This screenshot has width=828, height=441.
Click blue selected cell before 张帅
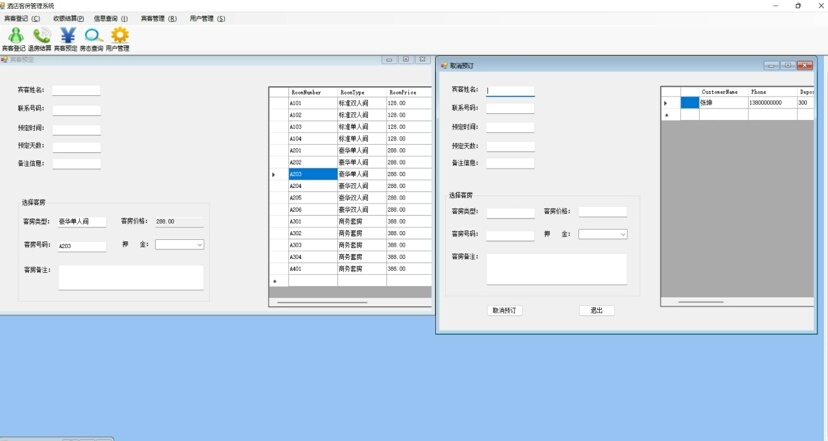[690, 102]
